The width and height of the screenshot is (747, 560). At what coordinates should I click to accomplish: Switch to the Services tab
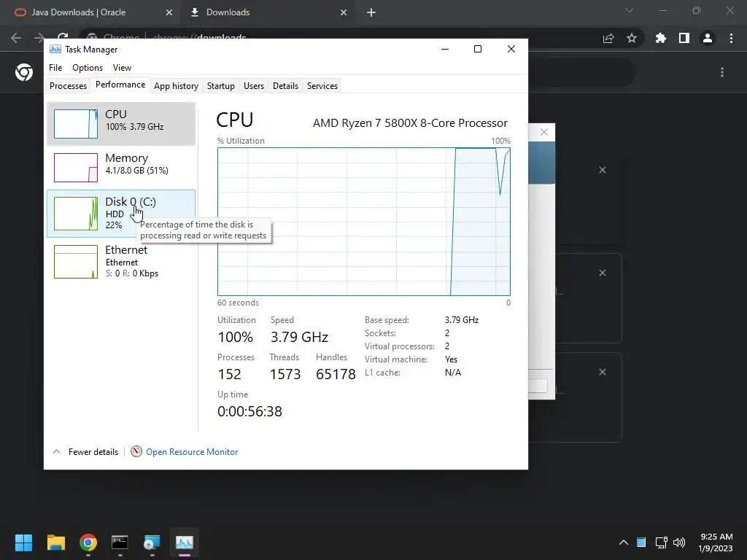point(322,86)
